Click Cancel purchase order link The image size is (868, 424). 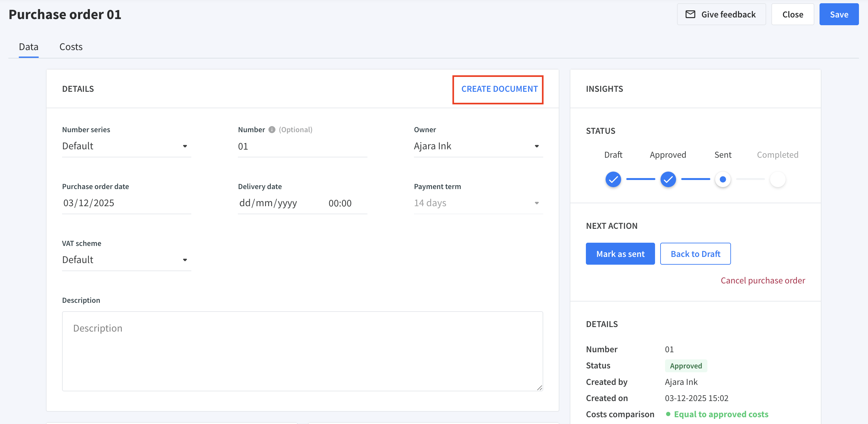point(763,281)
